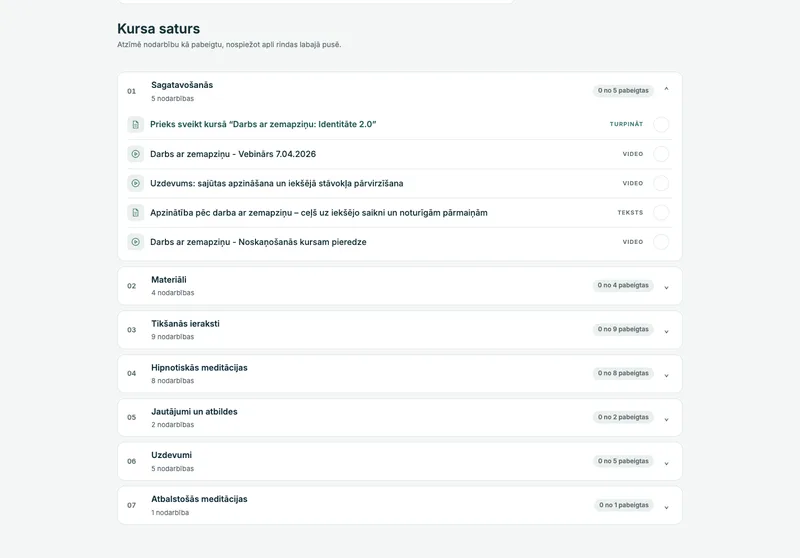Open 'Darbs ar zemapziņu - Vebinārs 7.04.2026'
The width and height of the screenshot is (800, 558).
233,154
